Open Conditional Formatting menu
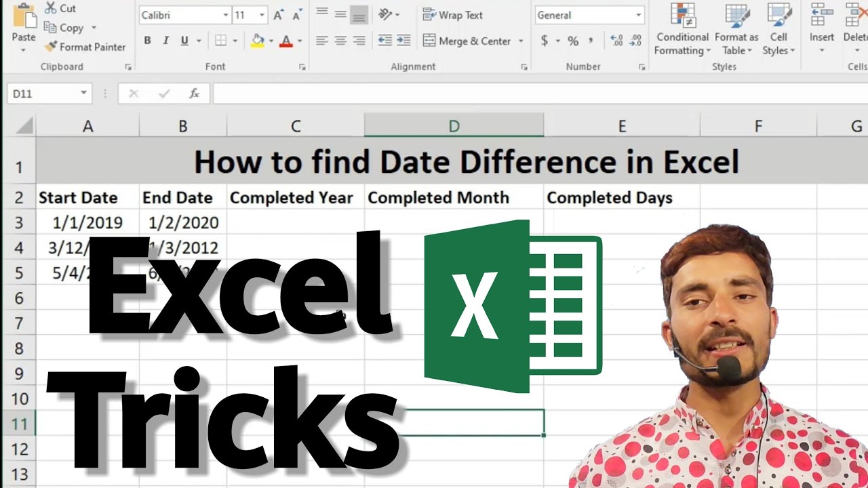 (683, 29)
